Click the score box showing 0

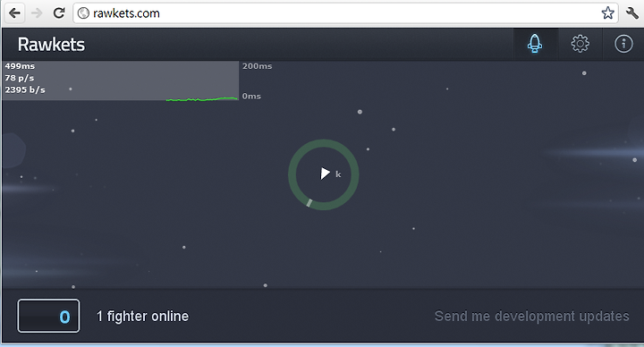click(48, 316)
